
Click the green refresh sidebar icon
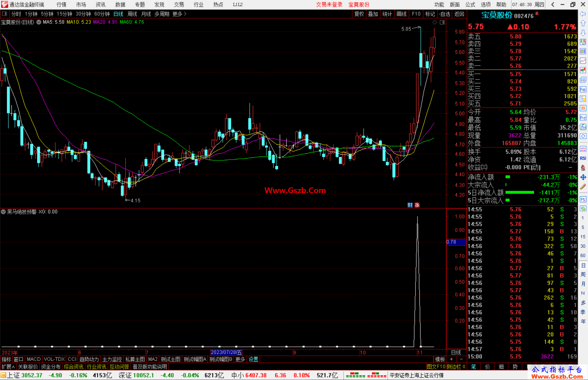(583, 209)
